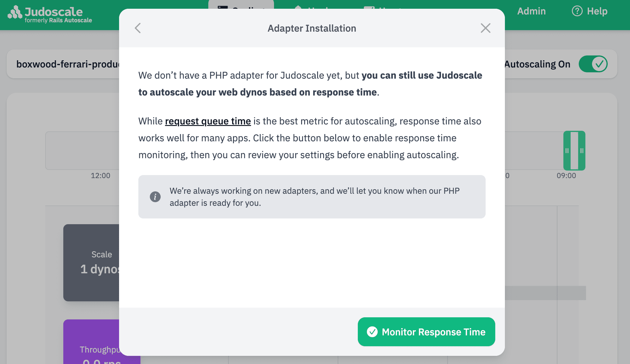Screen dimensions: 630x364
Task: Open the highlighted navigation tab behind the modal
Action: point(241,8)
